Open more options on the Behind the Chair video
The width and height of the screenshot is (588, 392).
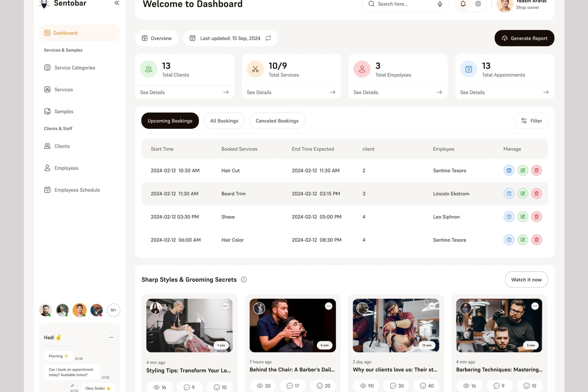pyautogui.click(x=328, y=306)
